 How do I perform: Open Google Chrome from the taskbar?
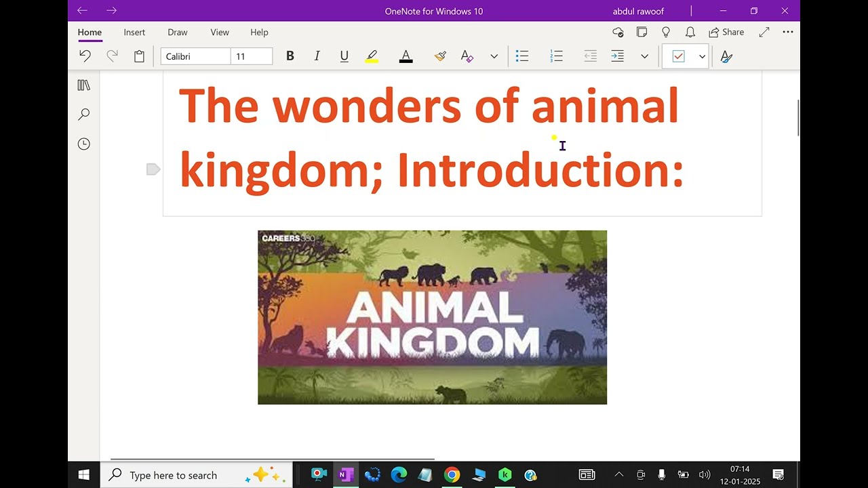[452, 475]
